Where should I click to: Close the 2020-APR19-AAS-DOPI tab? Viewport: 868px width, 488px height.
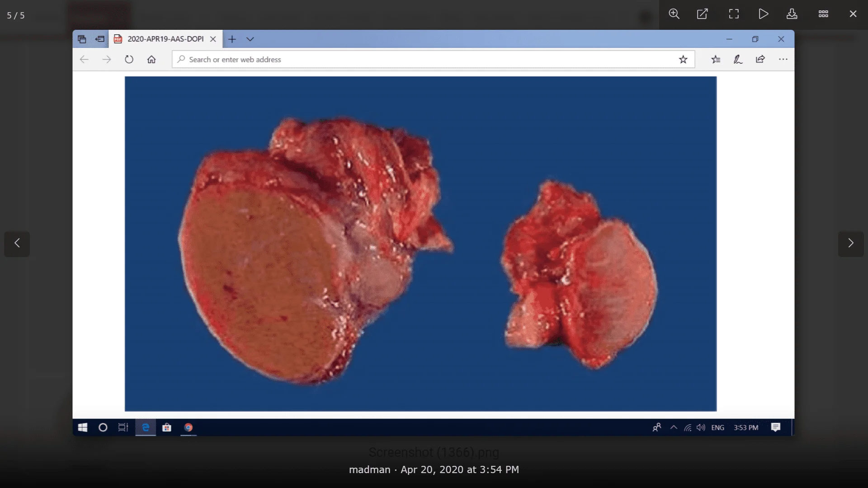[213, 39]
